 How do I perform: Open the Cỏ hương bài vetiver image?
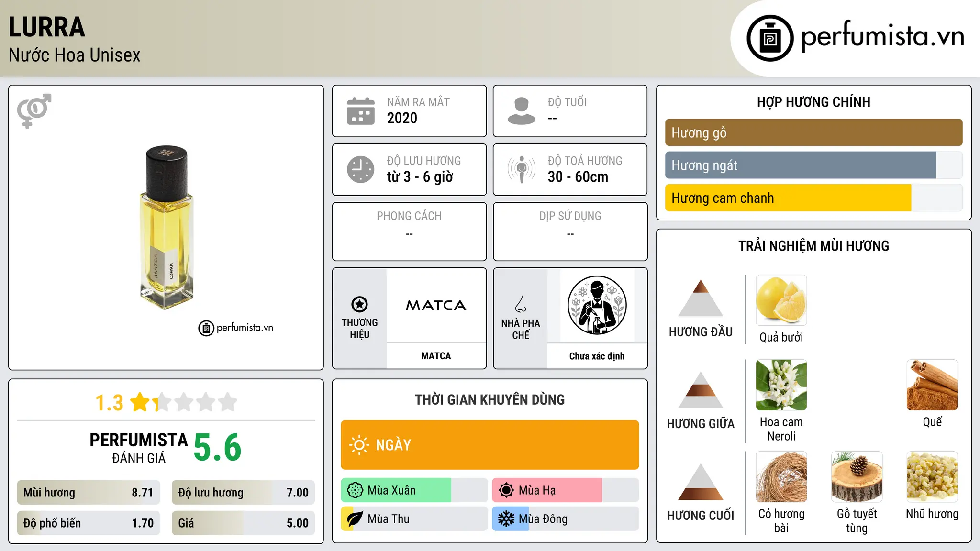781,477
